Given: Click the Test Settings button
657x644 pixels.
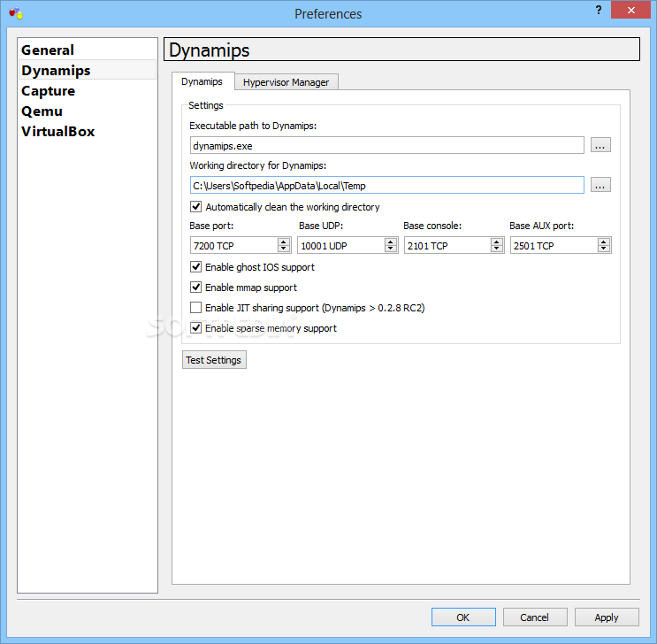Looking at the screenshot, I should (x=214, y=360).
